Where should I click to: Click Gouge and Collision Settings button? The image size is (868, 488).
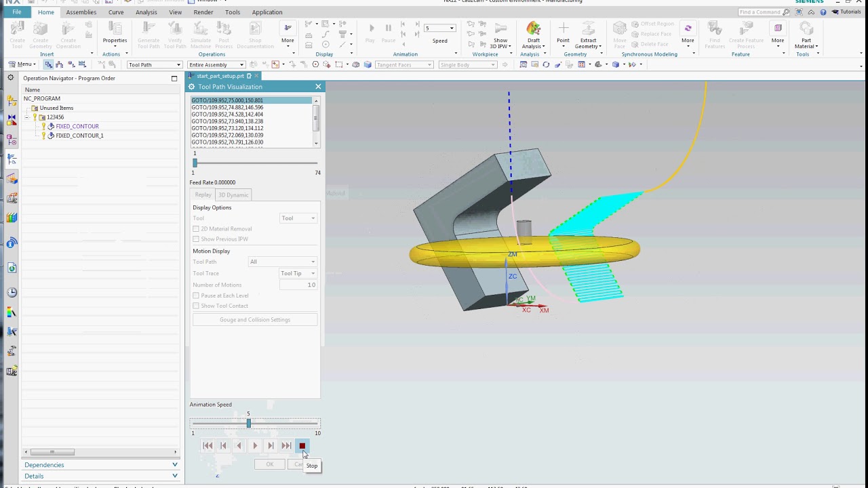[255, 320]
